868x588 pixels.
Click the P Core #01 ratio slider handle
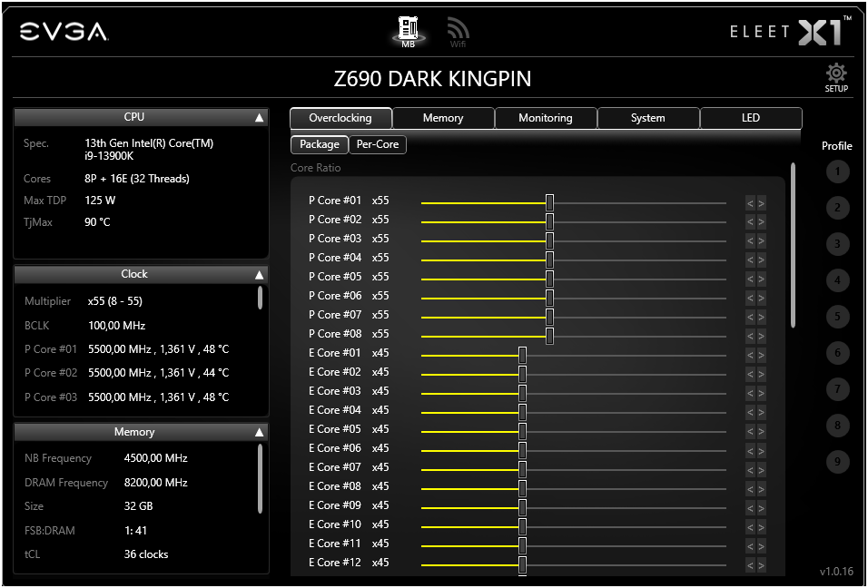click(x=549, y=202)
